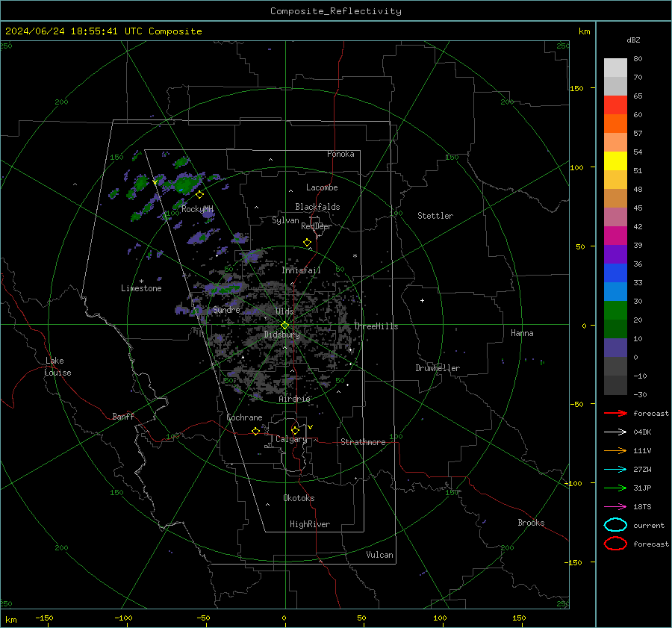Click the Sylvan town label
The height and width of the screenshot is (628, 672).
[x=285, y=220]
